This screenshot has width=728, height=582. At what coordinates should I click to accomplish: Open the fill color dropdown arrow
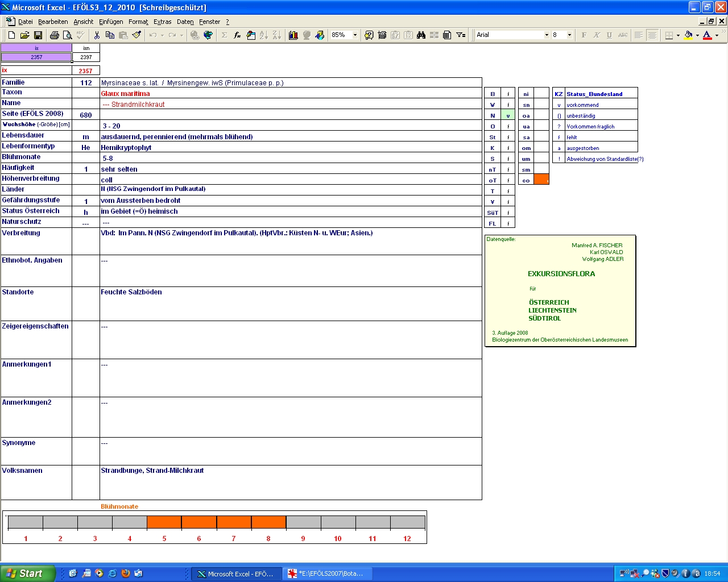point(697,35)
